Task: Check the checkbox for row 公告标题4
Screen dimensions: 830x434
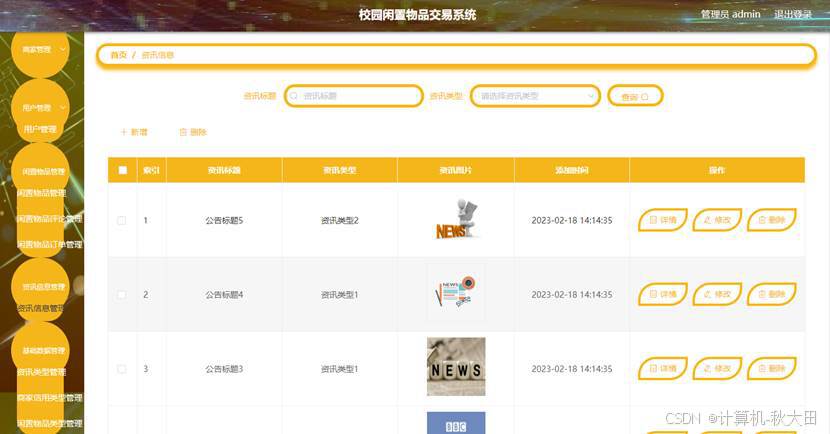Action: (122, 295)
